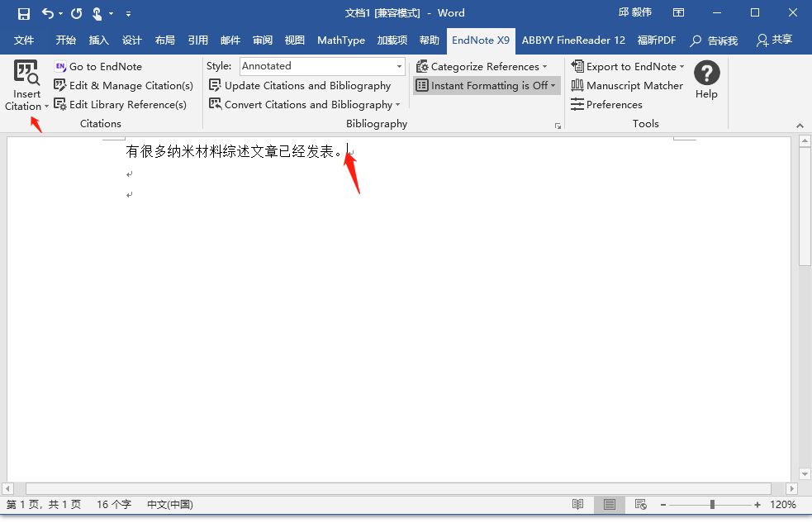Screen dimensions: 812x523
Task: Switch to the 开始 tab
Action: click(x=66, y=40)
